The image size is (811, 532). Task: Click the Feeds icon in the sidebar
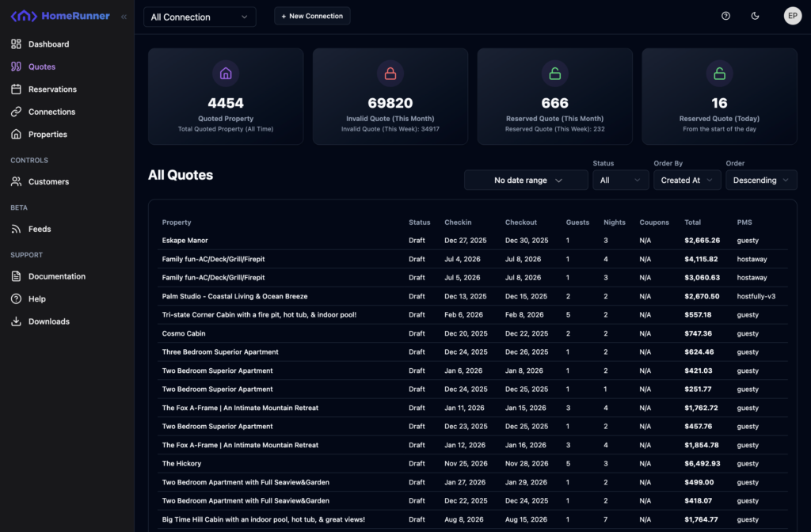tap(16, 229)
